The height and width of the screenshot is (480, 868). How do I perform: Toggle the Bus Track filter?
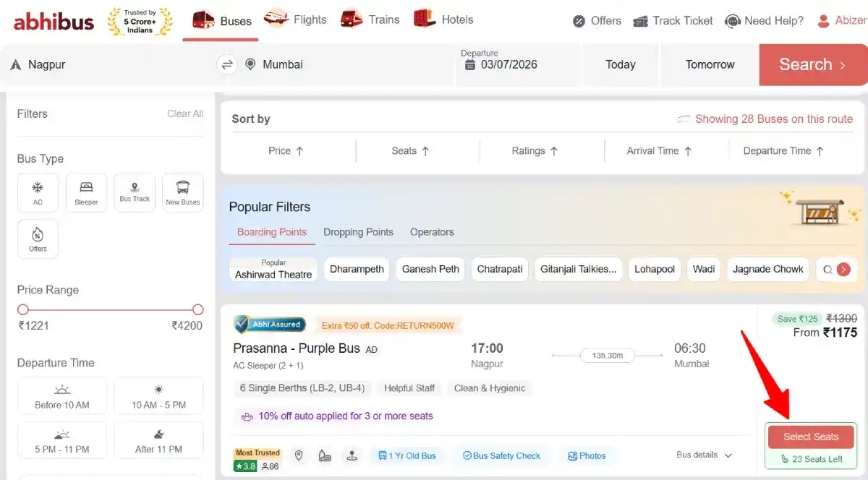pos(135,192)
